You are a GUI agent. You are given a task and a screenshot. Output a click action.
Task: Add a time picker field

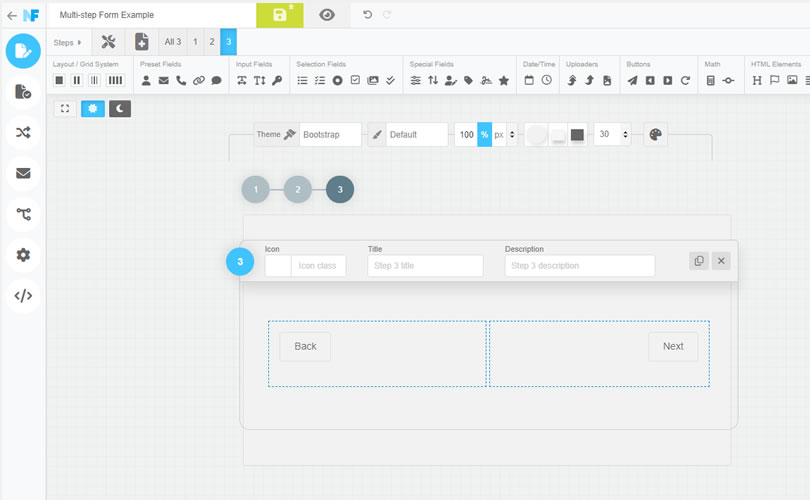547,80
